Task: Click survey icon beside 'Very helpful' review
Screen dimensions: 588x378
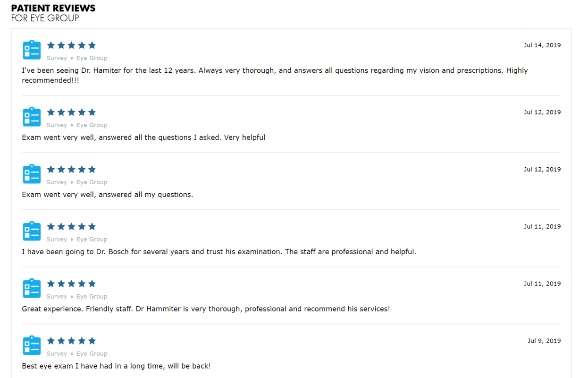Action: pos(32,117)
